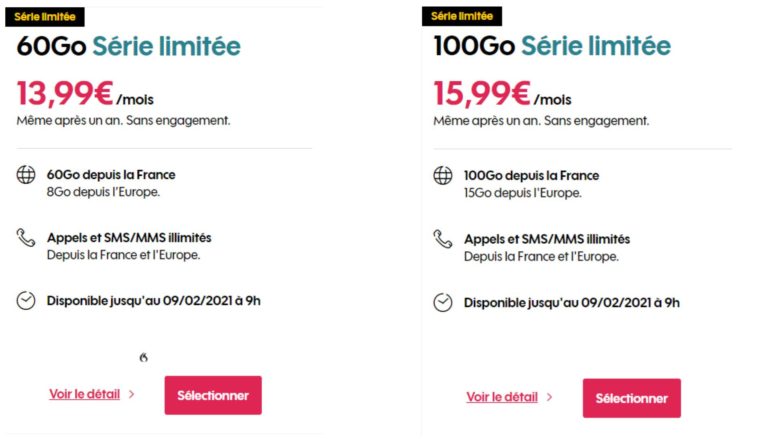Click the phone icon in the 100Go plan

pyautogui.click(x=442, y=239)
